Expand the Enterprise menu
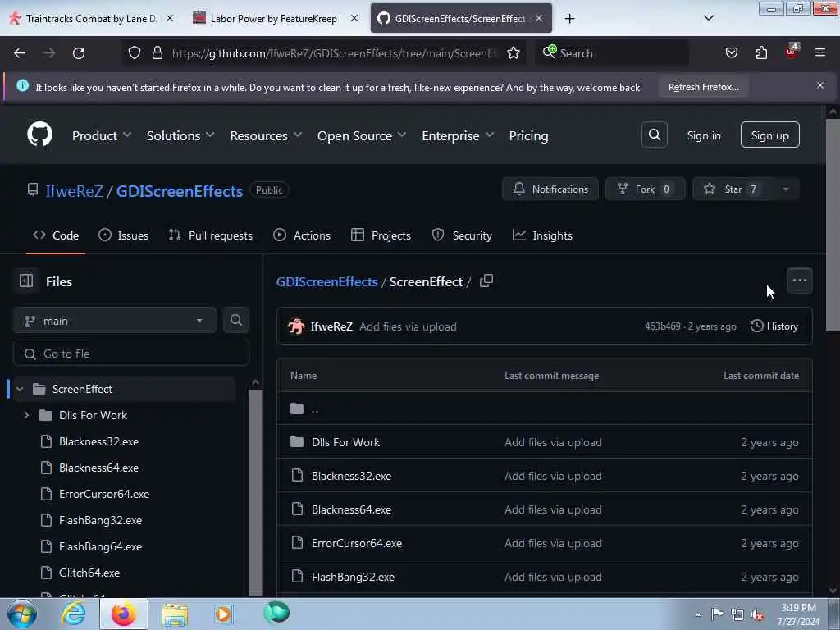Viewport: 840px width, 630px height. [458, 135]
